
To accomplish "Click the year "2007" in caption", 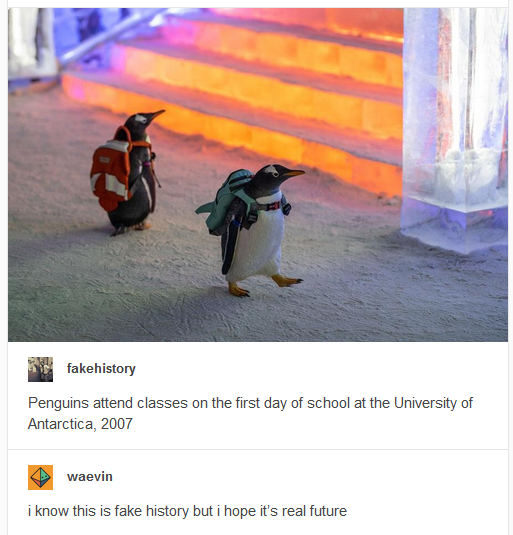I will (x=116, y=424).
